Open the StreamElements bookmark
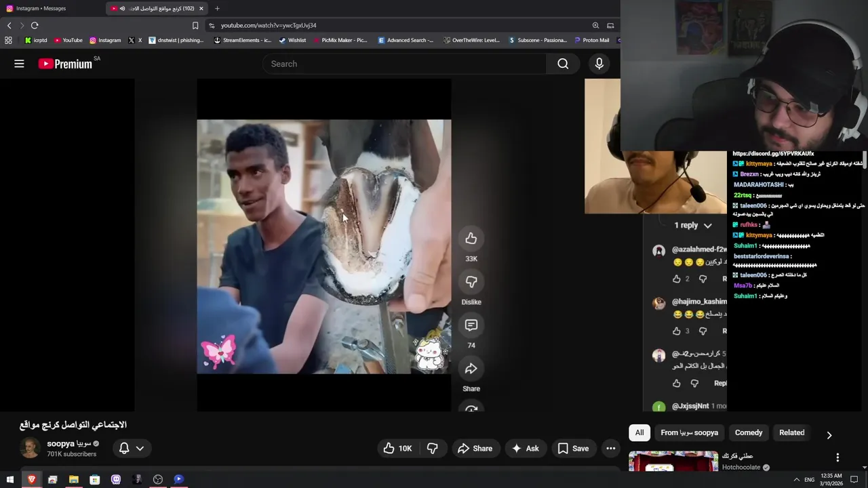868x488 pixels. click(242, 40)
